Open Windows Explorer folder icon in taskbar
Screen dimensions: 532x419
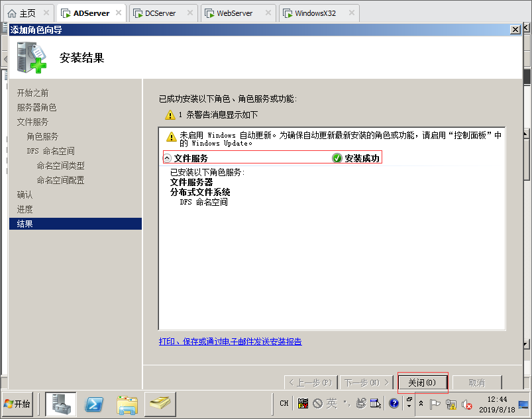(x=127, y=404)
